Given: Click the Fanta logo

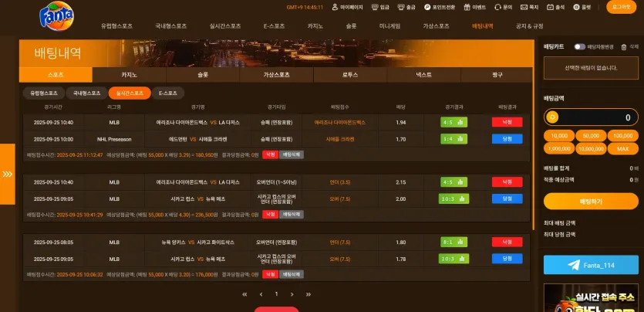Looking at the screenshot, I should [x=56, y=16].
